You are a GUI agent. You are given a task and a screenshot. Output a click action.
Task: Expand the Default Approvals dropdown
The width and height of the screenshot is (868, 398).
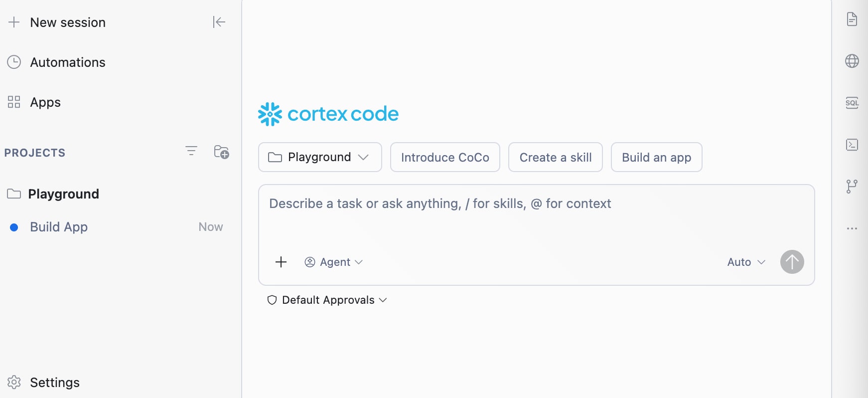coord(327,300)
